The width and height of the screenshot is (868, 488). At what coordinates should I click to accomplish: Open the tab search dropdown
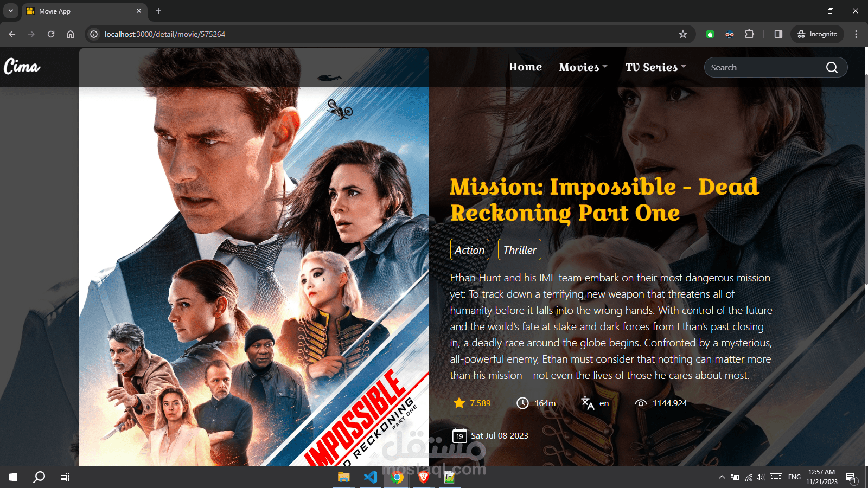[x=11, y=11]
